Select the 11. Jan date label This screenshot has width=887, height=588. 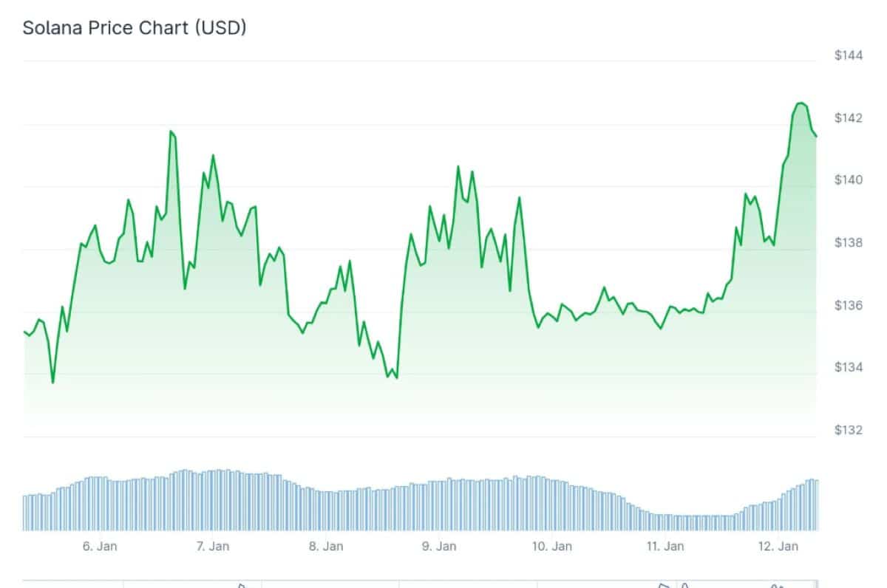(x=665, y=547)
